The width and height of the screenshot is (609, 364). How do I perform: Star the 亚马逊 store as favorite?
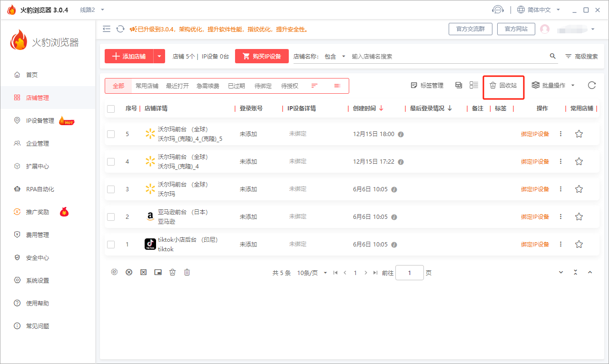(579, 217)
